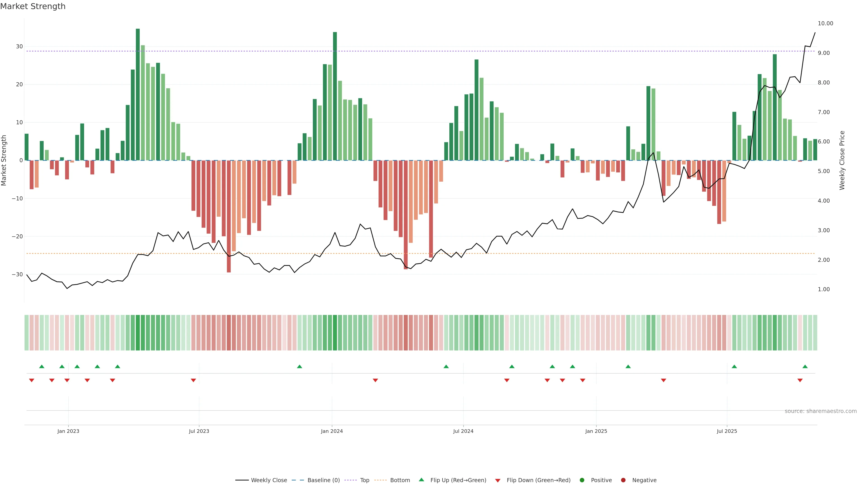Click red flip-down marker just before Jul 2023
868x488 pixels.
[x=193, y=380]
